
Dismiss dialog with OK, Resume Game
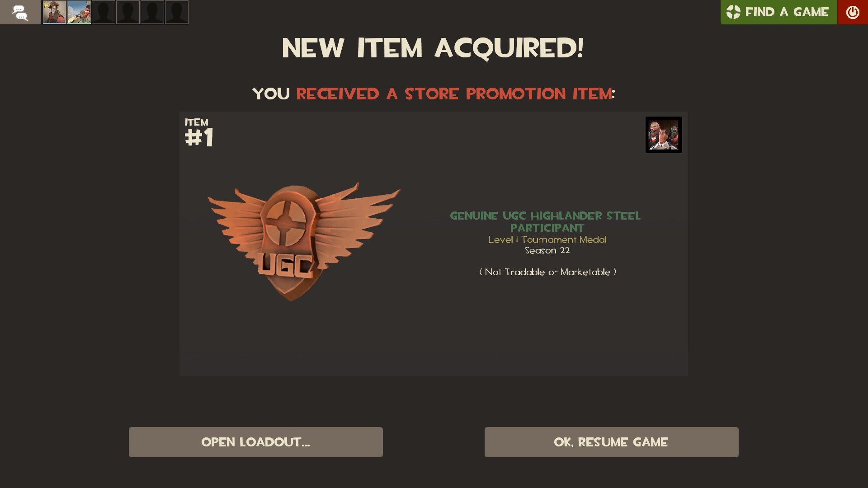(x=612, y=442)
